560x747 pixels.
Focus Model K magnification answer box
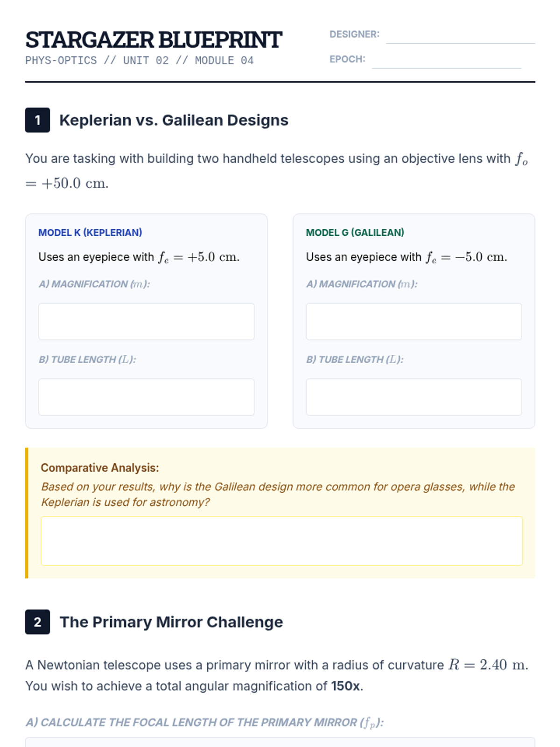click(146, 322)
